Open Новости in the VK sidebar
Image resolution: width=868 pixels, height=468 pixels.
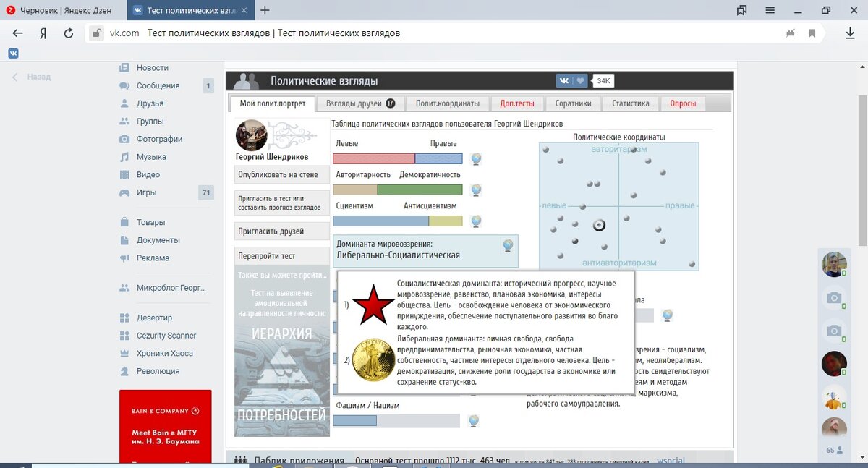152,68
